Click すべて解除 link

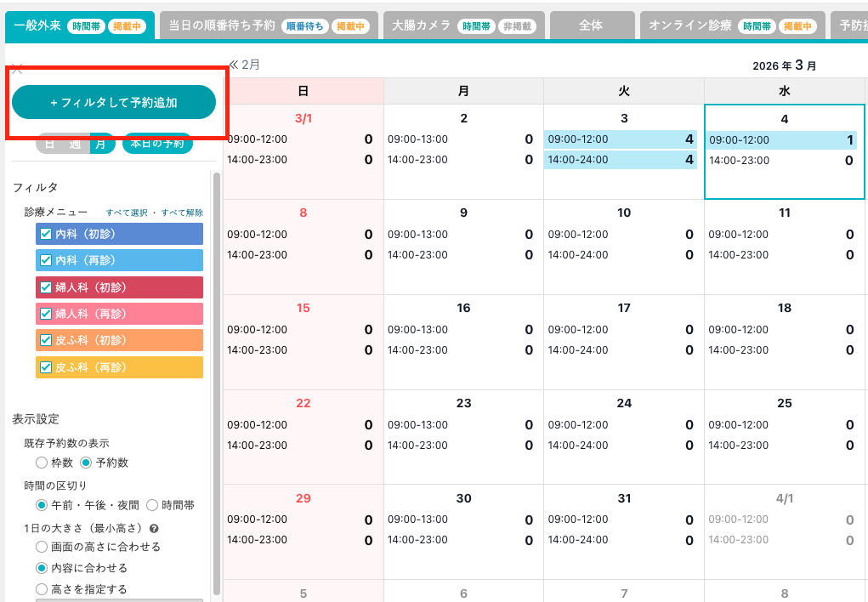click(x=182, y=213)
